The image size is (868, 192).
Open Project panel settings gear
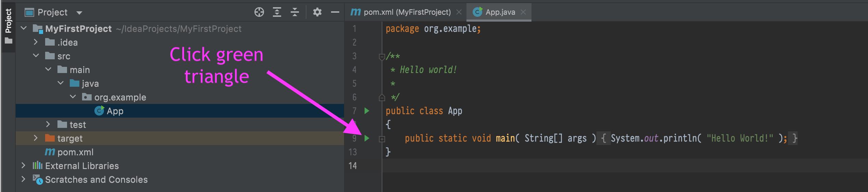tap(317, 12)
